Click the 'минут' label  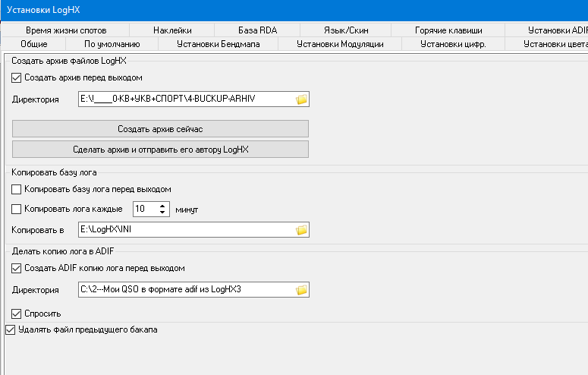pyautogui.click(x=187, y=210)
